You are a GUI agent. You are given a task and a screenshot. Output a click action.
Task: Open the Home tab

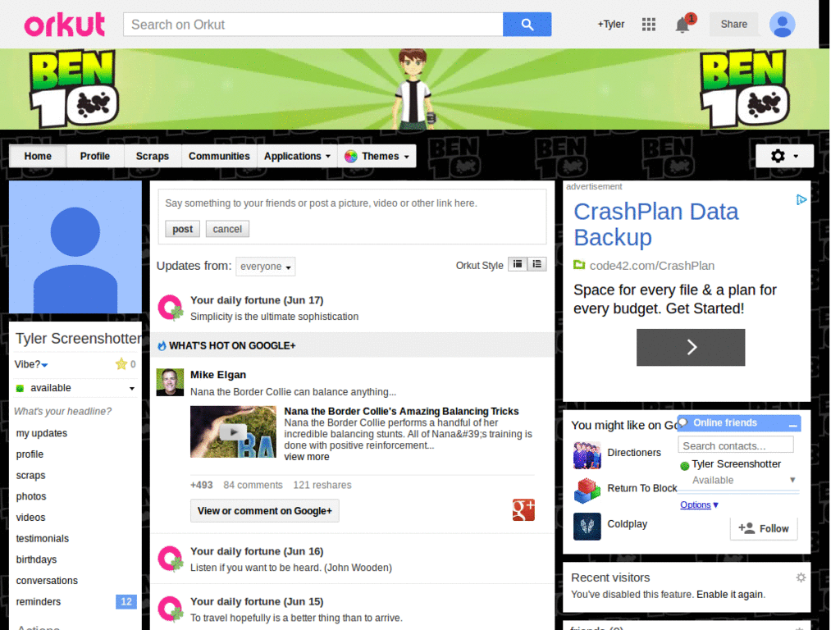(x=38, y=156)
